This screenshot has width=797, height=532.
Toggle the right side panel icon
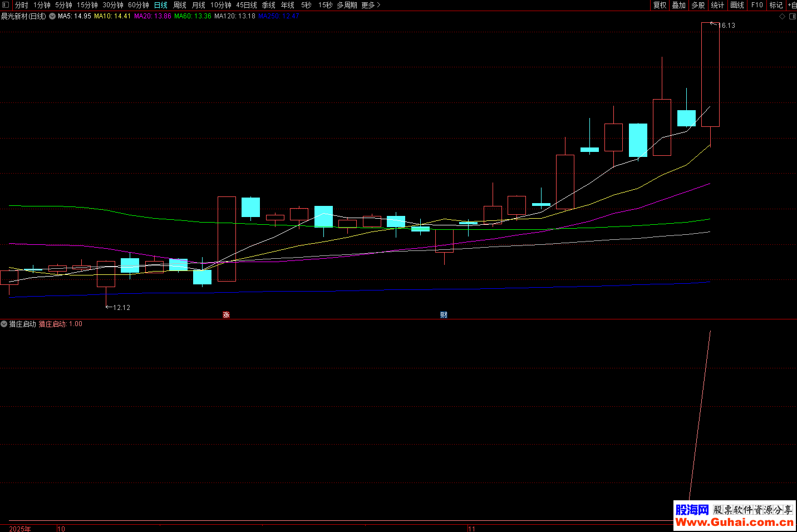click(792, 17)
